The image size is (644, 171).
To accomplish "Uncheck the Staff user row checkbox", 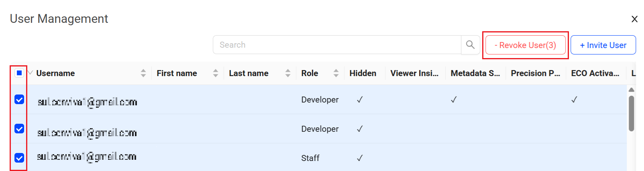I will (x=19, y=158).
